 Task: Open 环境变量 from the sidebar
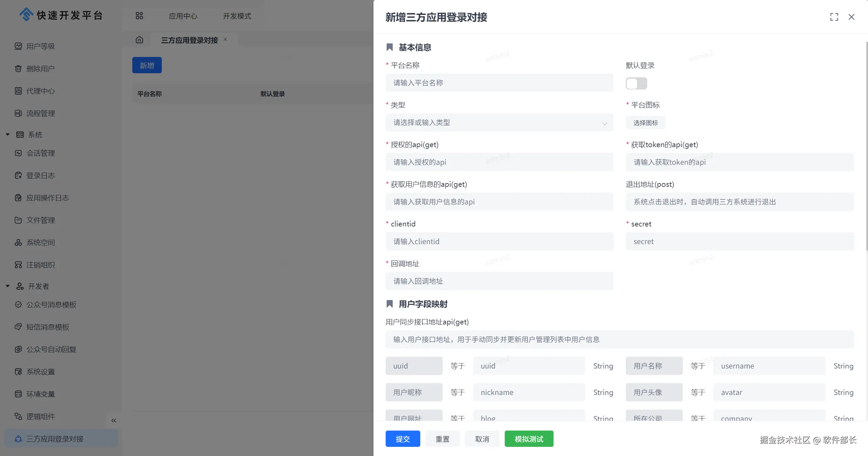40,394
